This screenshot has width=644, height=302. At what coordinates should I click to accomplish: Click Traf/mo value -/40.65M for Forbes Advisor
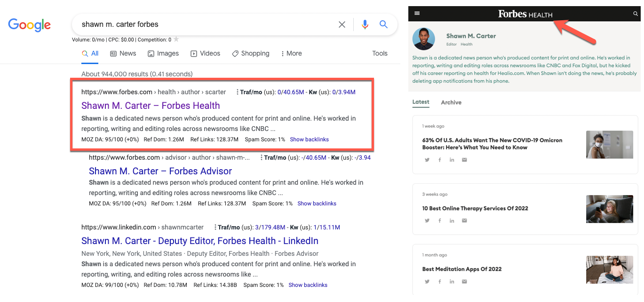click(x=315, y=158)
